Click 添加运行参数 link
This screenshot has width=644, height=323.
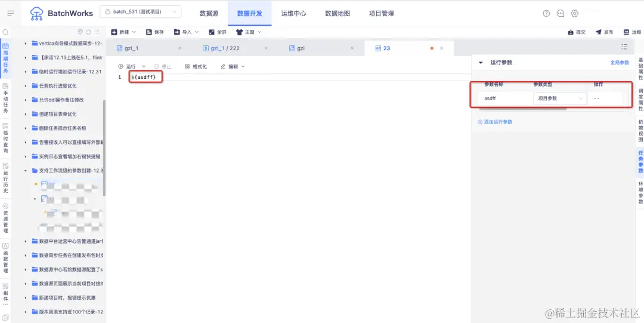tap(495, 122)
